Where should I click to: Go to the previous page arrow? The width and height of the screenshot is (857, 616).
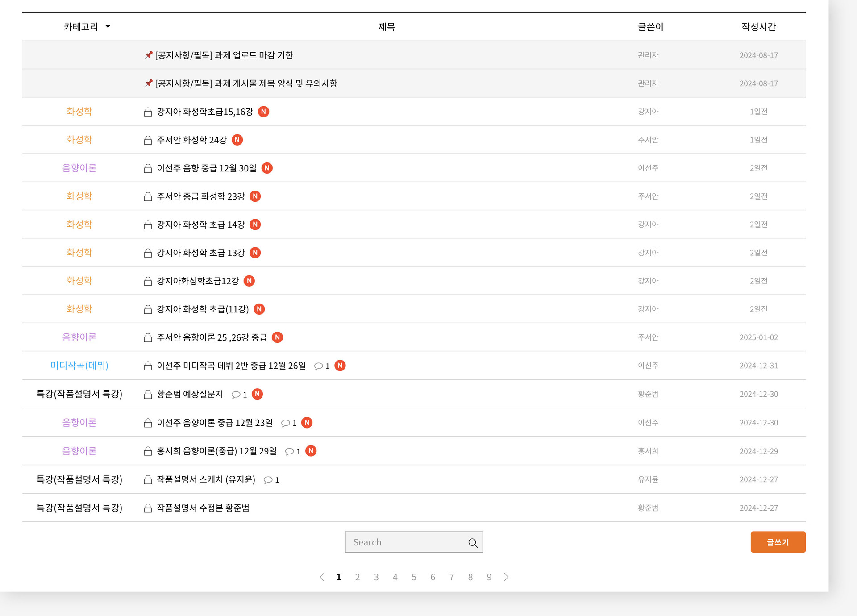(322, 577)
